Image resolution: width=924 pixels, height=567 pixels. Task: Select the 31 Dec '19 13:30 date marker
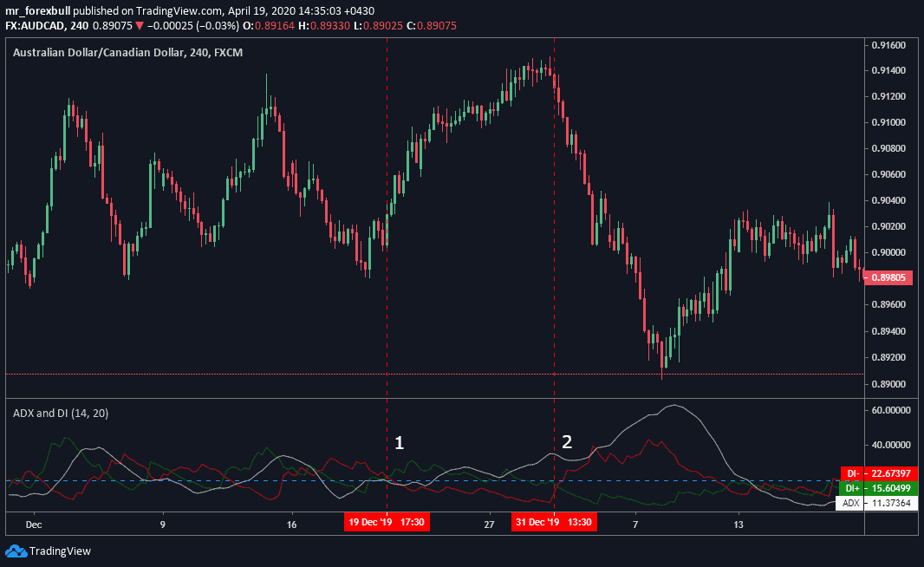(x=554, y=525)
